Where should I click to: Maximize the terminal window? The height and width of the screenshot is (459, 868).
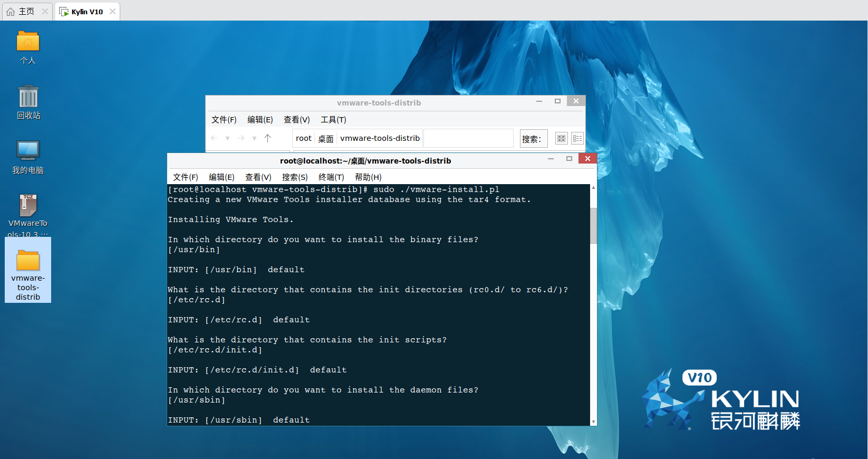569,158
